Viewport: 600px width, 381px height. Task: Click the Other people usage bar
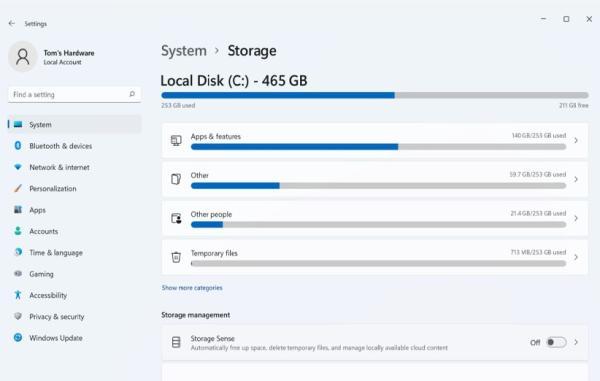pyautogui.click(x=378, y=225)
